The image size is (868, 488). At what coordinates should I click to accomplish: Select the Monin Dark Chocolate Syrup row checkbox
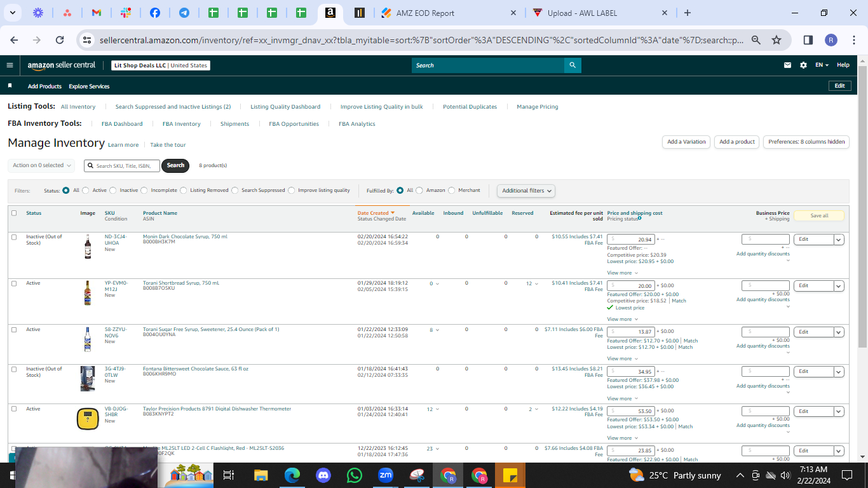(x=14, y=237)
